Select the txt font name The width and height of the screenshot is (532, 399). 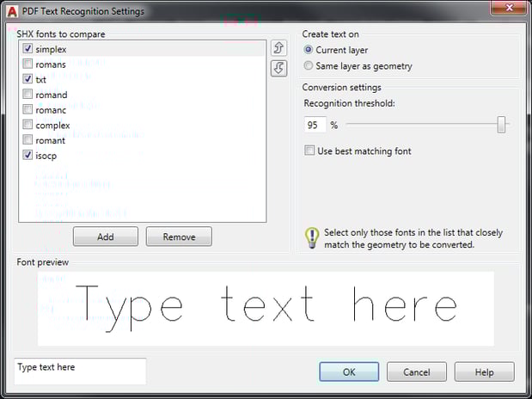[40, 80]
